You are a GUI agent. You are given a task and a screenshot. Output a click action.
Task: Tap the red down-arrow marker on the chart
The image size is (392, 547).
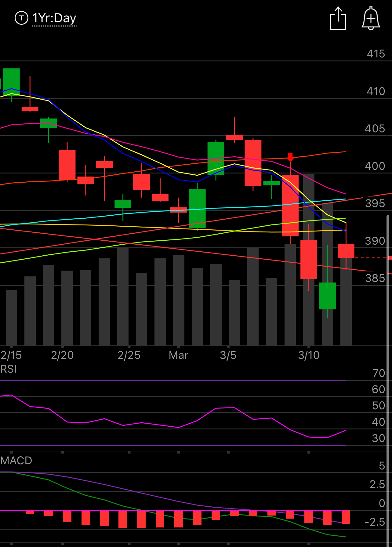click(x=290, y=157)
